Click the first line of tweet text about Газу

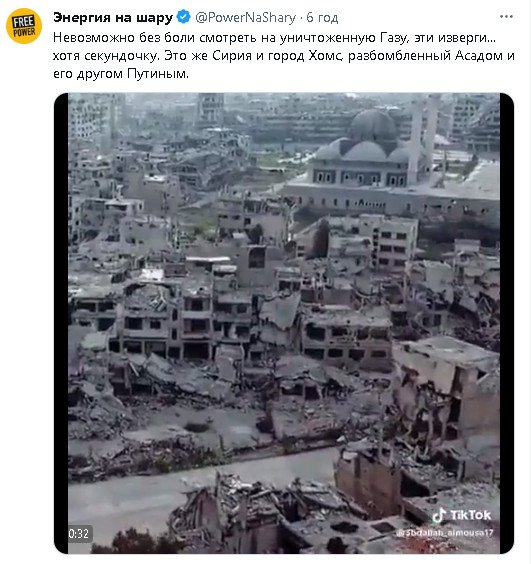[x=274, y=38]
